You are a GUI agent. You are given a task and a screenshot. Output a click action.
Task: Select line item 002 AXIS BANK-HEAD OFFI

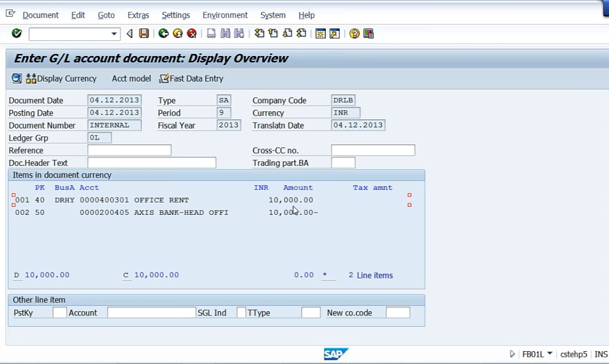[166, 213]
